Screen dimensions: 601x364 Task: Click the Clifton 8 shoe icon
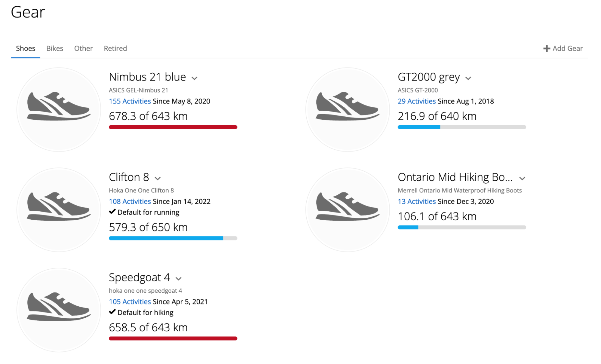click(59, 210)
